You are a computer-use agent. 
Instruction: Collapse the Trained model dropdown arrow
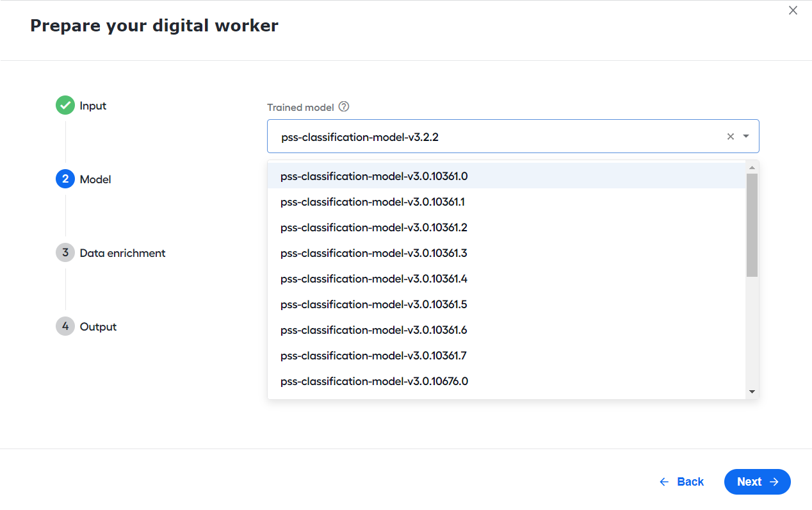click(746, 136)
